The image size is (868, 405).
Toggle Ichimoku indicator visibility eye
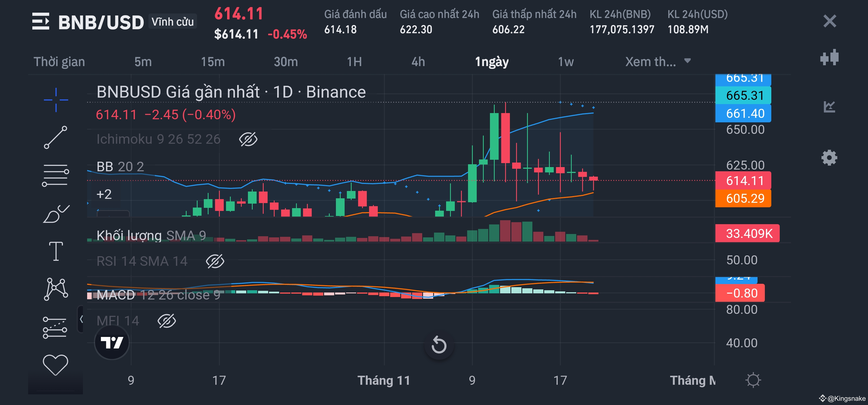pyautogui.click(x=248, y=139)
